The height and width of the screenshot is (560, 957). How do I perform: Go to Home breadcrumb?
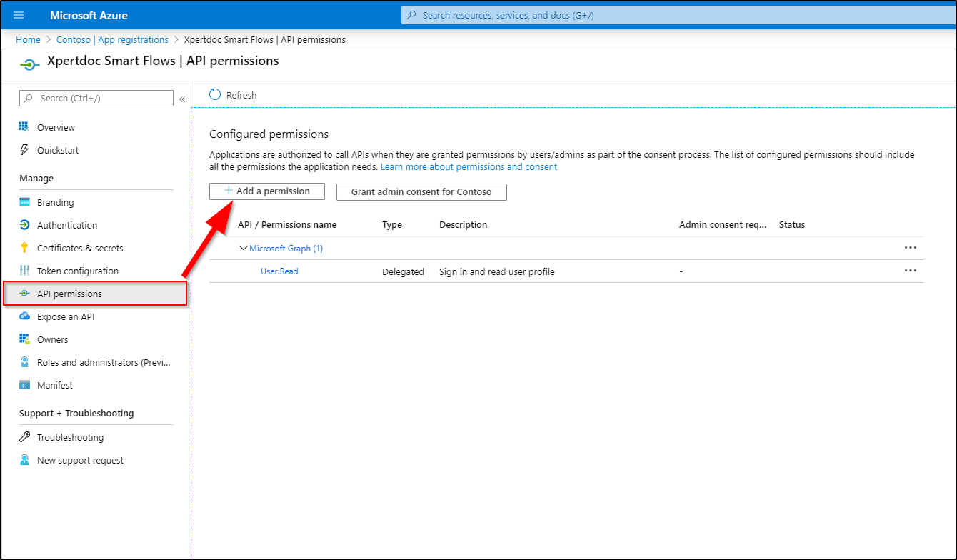(x=28, y=39)
